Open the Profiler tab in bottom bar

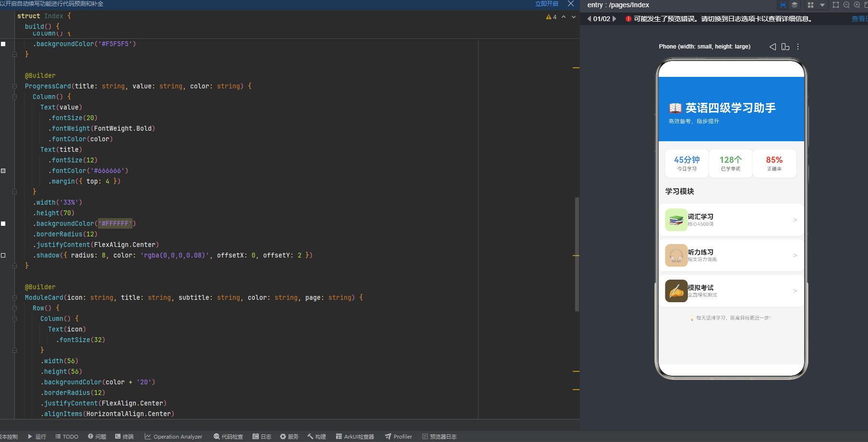(398, 437)
